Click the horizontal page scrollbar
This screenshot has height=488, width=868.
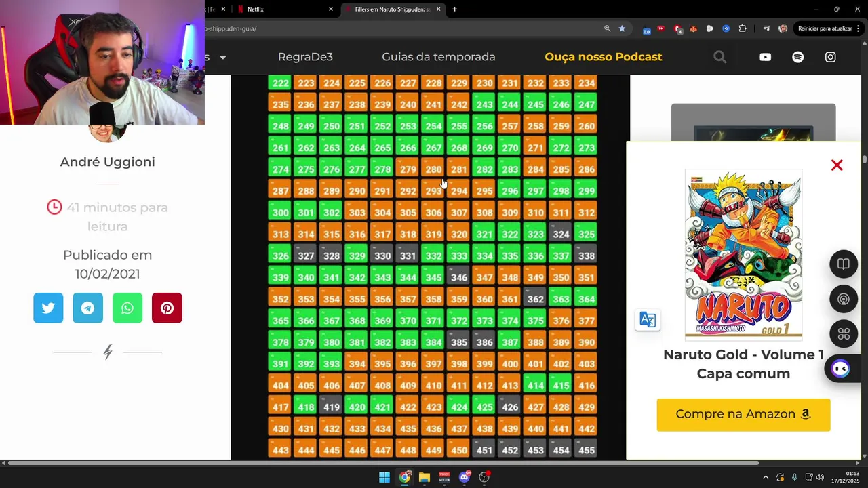tap(383, 463)
